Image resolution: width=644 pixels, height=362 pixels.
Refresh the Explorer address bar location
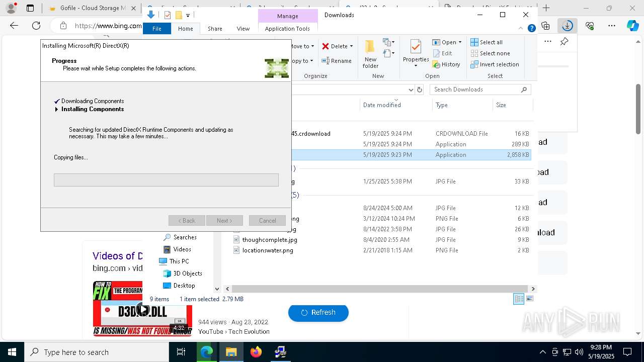420,89
